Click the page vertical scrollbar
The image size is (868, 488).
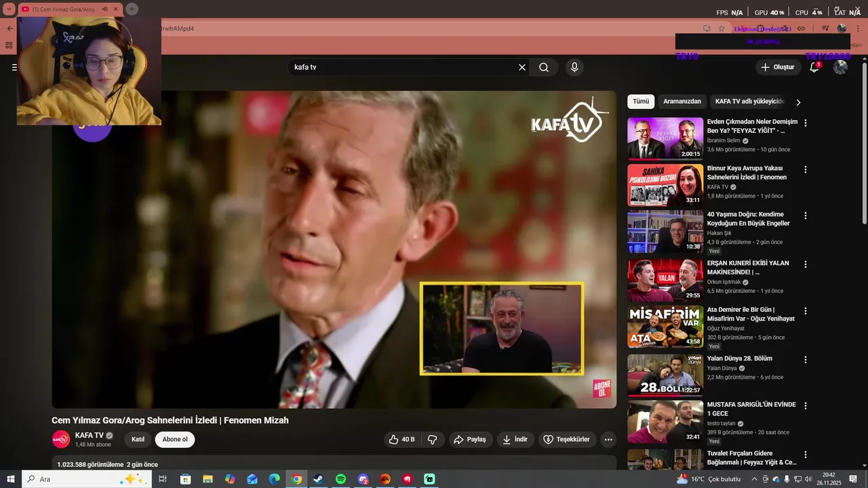[x=864, y=142]
